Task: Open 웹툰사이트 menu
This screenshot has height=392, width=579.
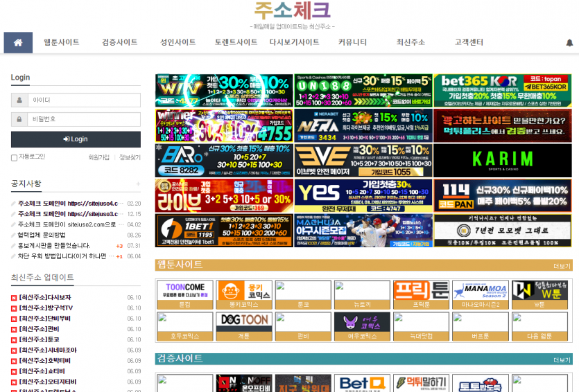Action: (61, 42)
